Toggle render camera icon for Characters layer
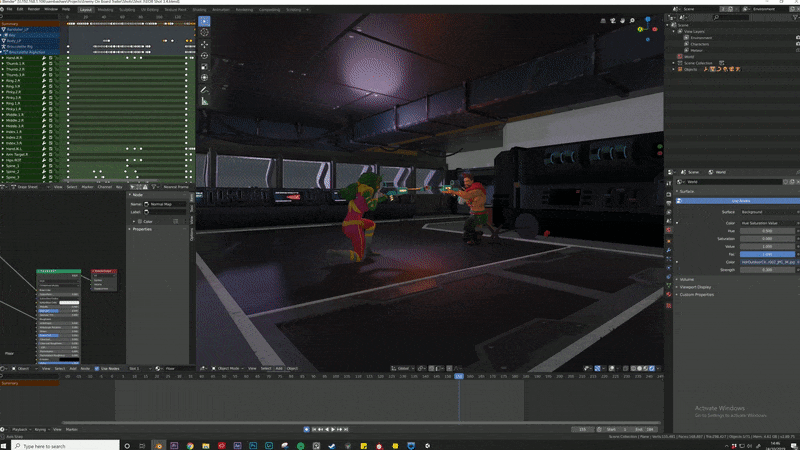The width and height of the screenshot is (800, 450). tap(797, 44)
